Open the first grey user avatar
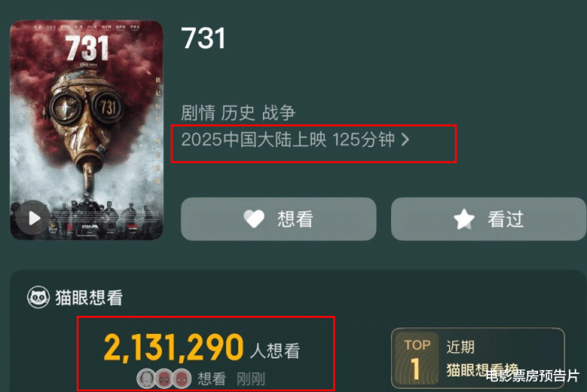 click(146, 378)
